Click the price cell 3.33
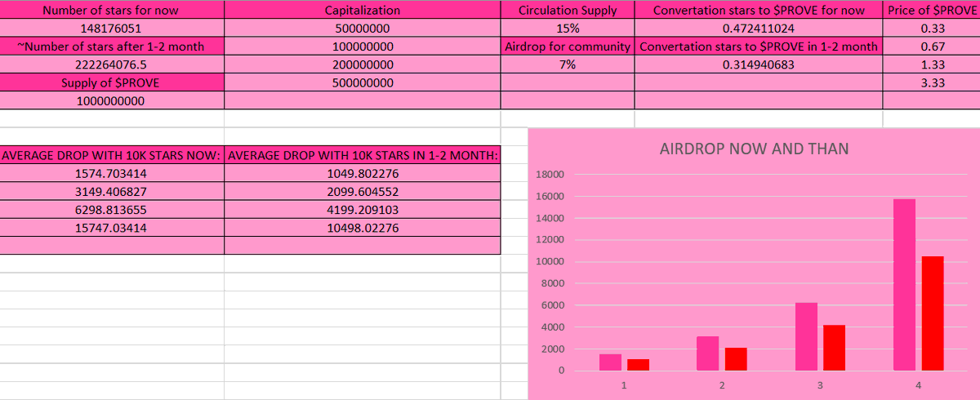 (932, 82)
